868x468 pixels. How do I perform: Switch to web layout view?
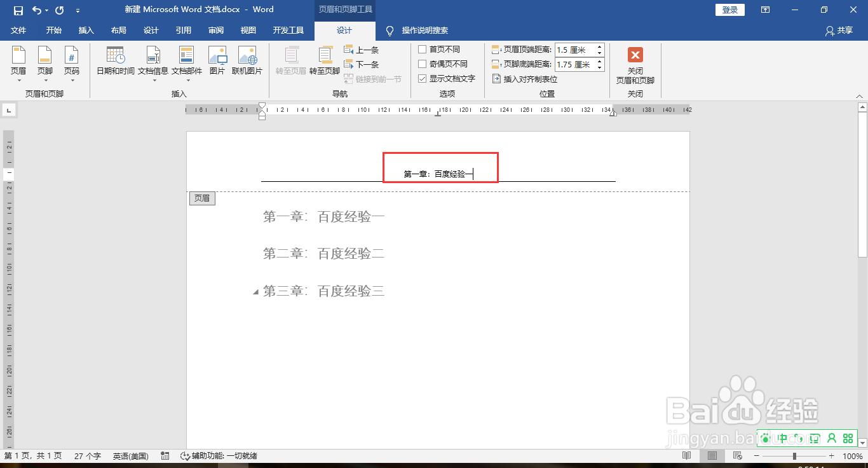pos(738,456)
